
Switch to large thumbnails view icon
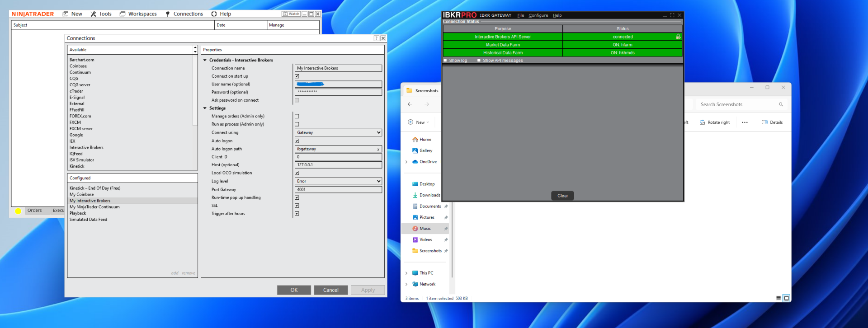point(787,298)
